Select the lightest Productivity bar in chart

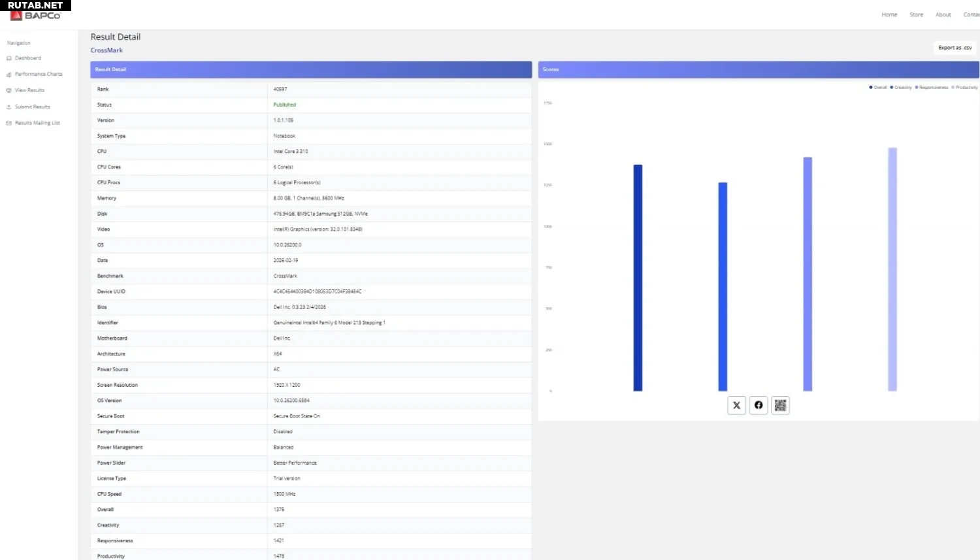(892, 269)
